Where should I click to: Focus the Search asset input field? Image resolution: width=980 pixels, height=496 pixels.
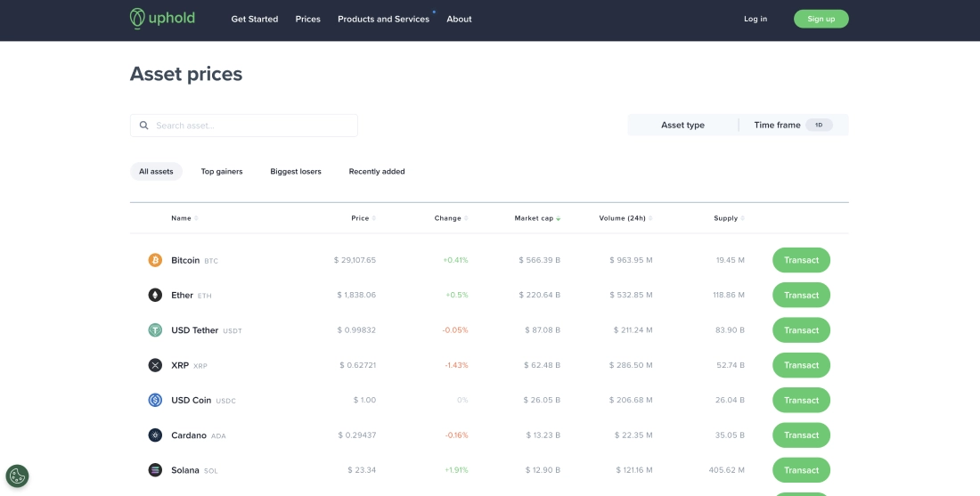pos(244,126)
